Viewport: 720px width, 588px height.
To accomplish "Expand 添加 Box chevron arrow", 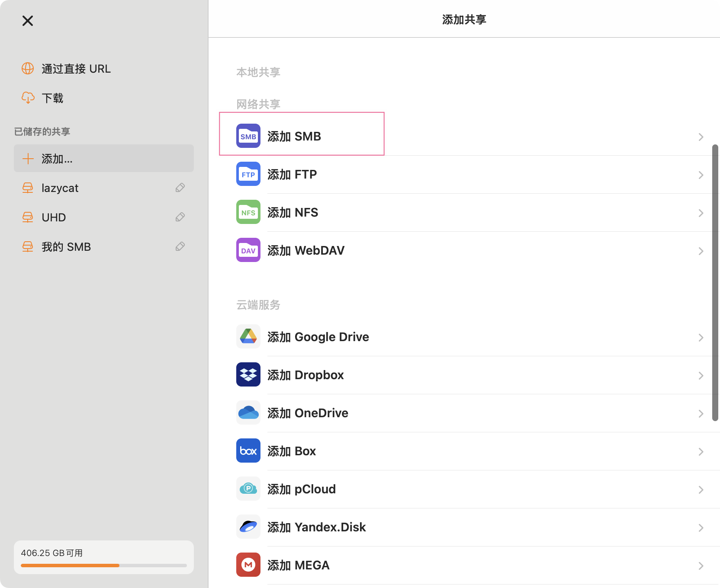I will (x=701, y=451).
